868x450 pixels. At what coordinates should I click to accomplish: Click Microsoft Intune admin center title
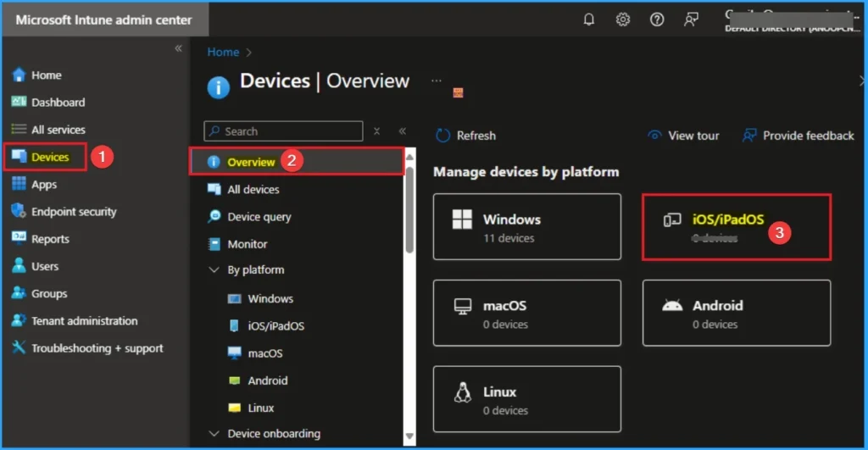[103, 20]
